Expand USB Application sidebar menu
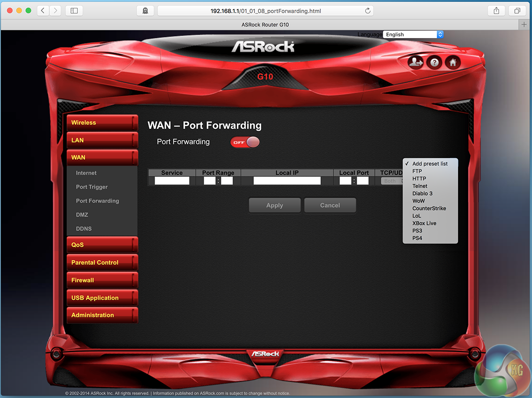Viewport: 532px width, 398px height. click(x=102, y=298)
